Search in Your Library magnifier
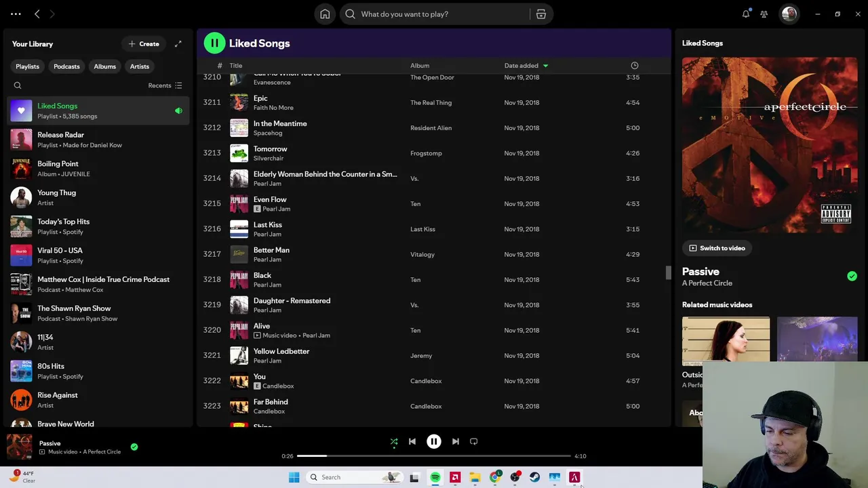This screenshot has height=488, width=868. click(x=18, y=85)
